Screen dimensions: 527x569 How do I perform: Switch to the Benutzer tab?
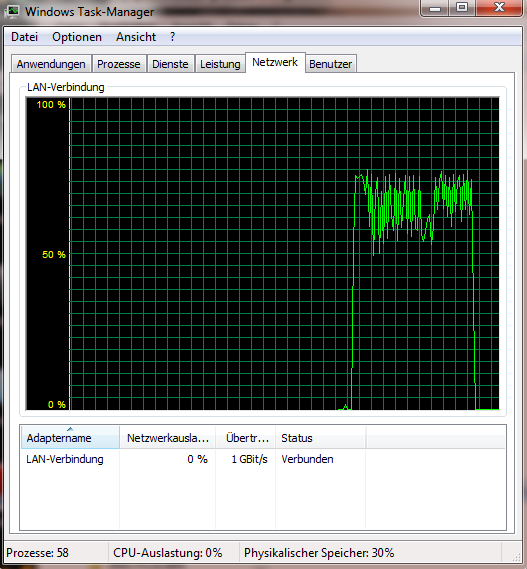click(x=330, y=64)
